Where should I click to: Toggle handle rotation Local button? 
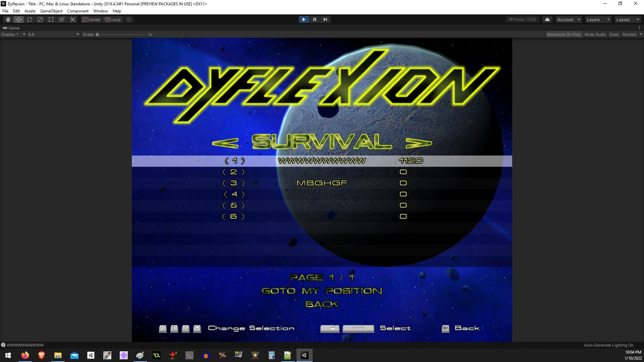(x=113, y=19)
